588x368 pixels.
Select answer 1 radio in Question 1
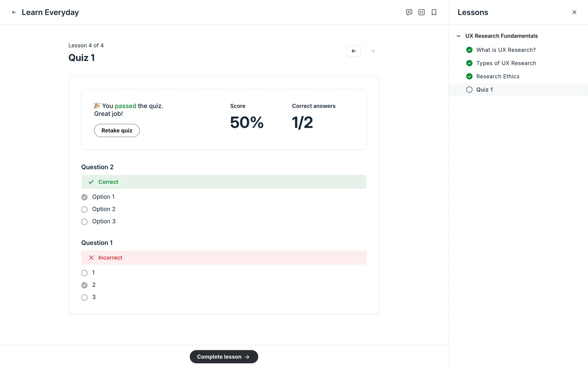(85, 273)
